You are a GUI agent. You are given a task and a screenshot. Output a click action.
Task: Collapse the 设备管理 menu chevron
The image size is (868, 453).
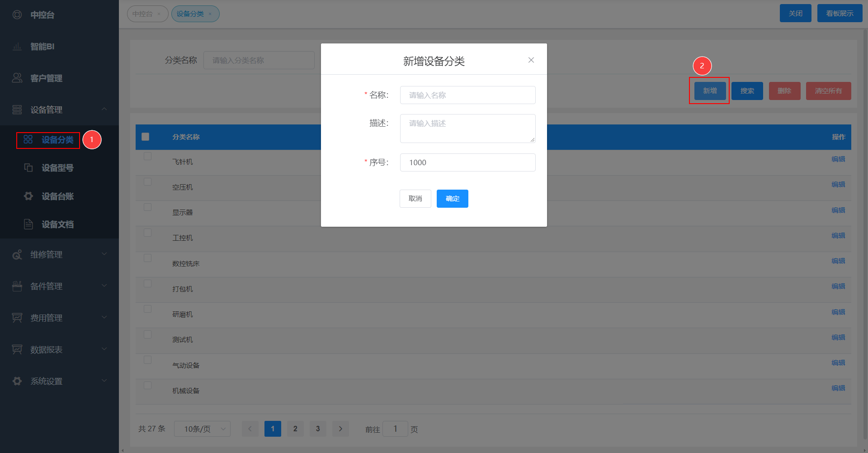tap(104, 110)
